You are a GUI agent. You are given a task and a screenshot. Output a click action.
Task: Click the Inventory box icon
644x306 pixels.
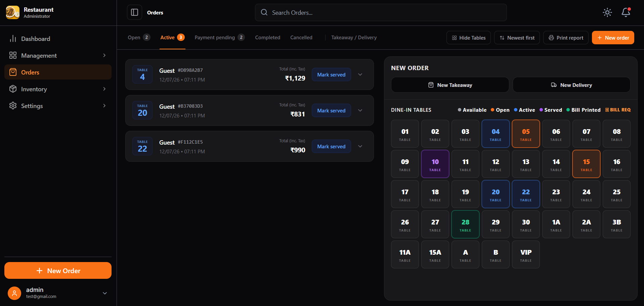coord(13,89)
